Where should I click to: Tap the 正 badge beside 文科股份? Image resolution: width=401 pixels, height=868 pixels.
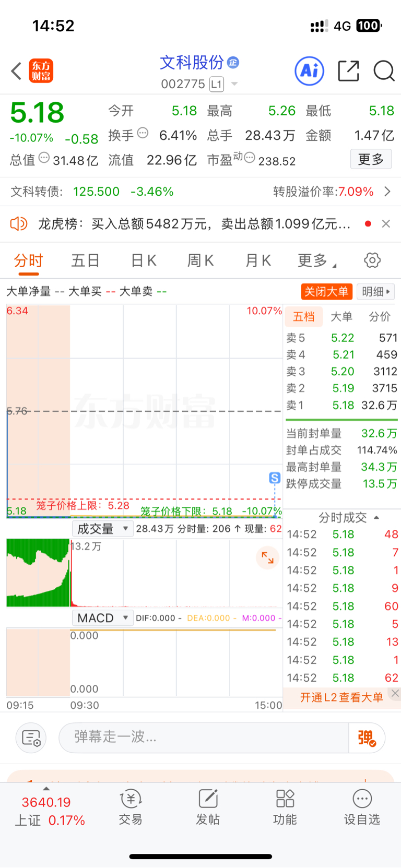click(233, 63)
